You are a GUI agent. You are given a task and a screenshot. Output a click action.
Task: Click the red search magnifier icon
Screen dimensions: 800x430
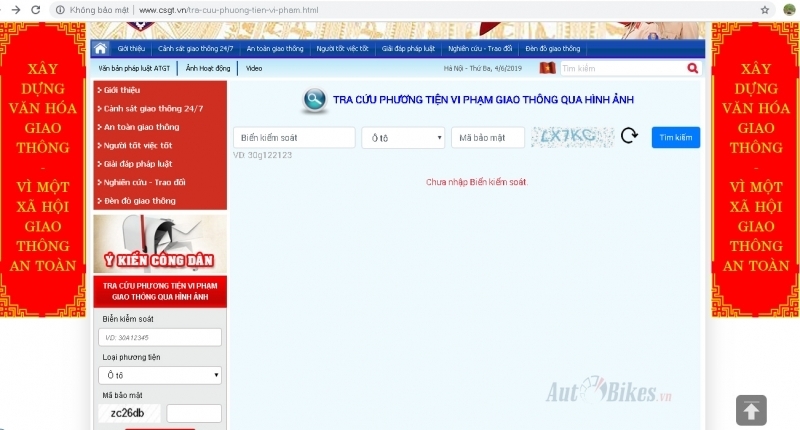(x=692, y=68)
